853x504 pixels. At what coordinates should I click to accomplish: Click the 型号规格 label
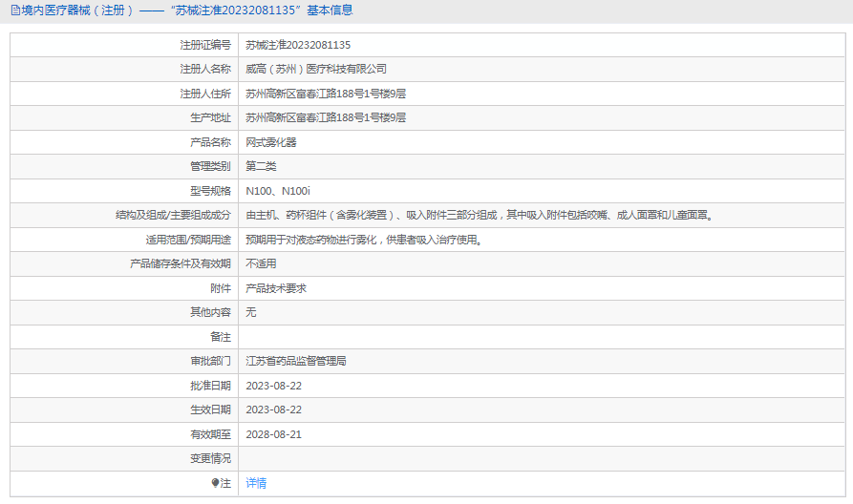click(210, 191)
